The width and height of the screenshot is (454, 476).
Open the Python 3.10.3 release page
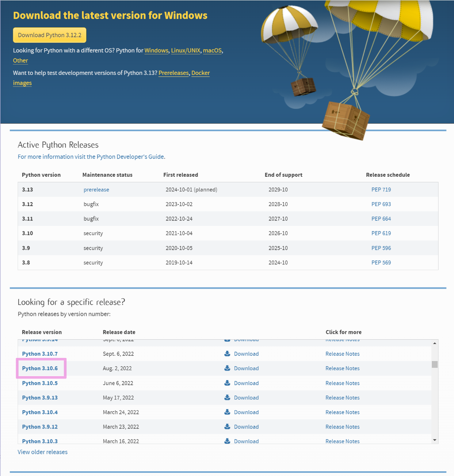pos(40,441)
